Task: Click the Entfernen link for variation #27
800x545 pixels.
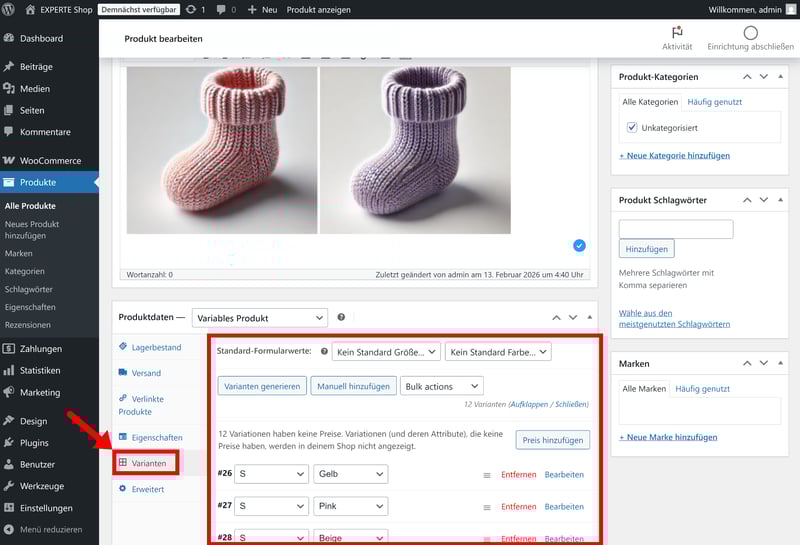Action: click(518, 506)
